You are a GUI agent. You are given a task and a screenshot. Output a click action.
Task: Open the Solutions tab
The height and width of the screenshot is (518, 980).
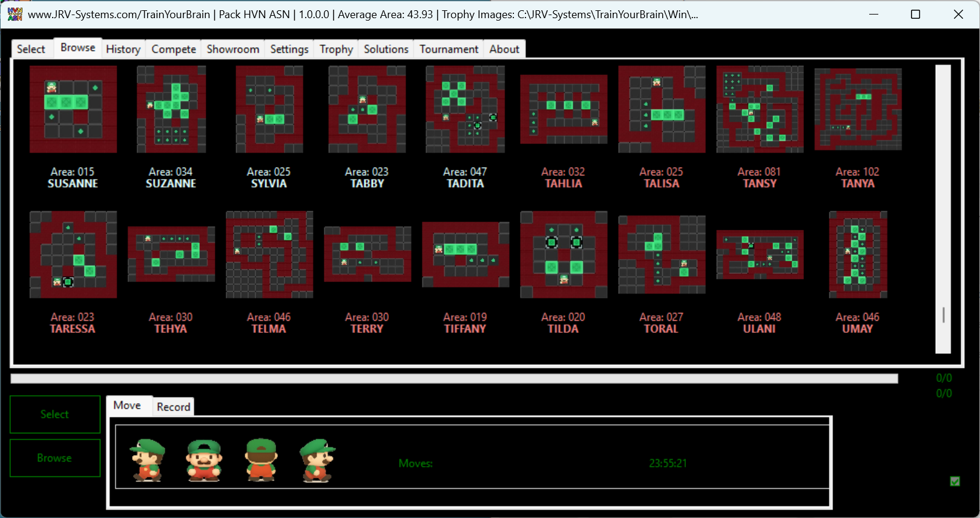click(386, 49)
